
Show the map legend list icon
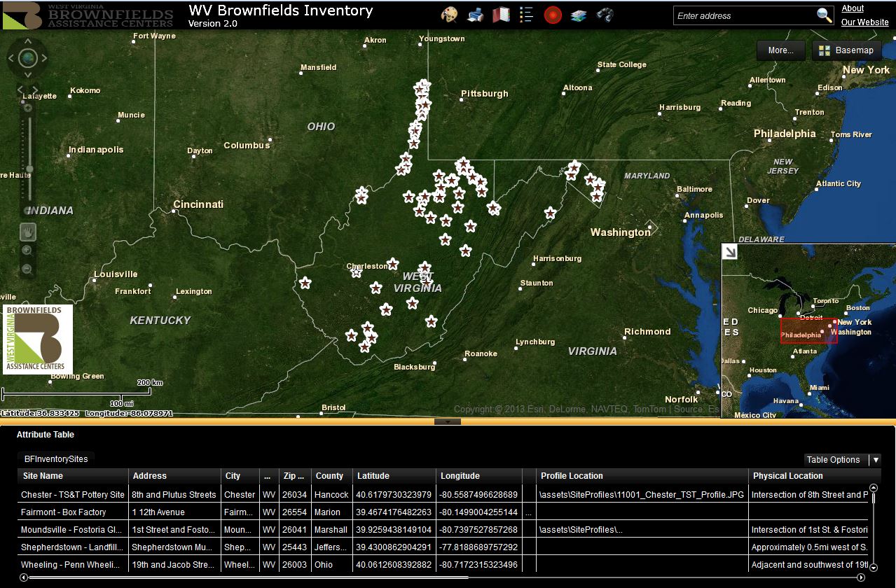pyautogui.click(x=527, y=15)
